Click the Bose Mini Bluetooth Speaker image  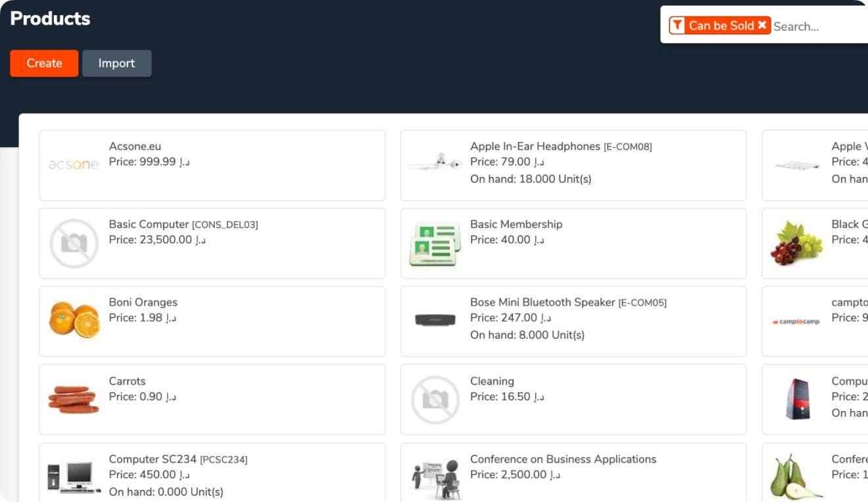pos(435,321)
